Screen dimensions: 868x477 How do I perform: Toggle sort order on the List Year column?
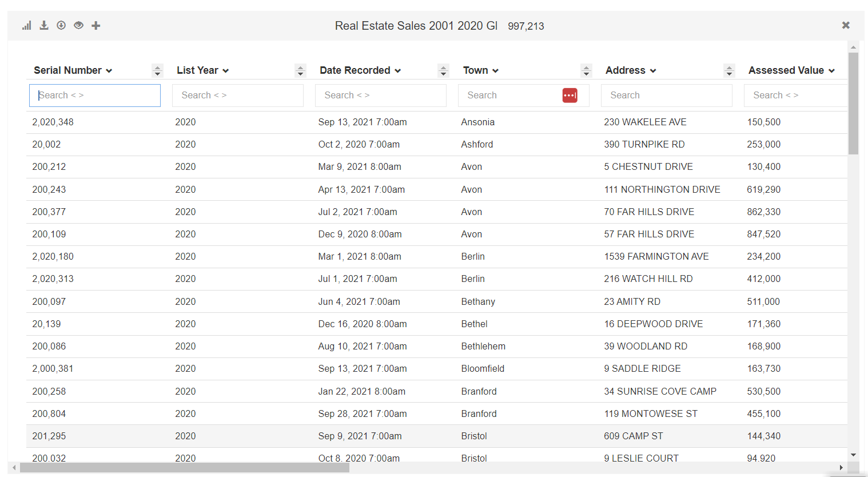coord(300,70)
